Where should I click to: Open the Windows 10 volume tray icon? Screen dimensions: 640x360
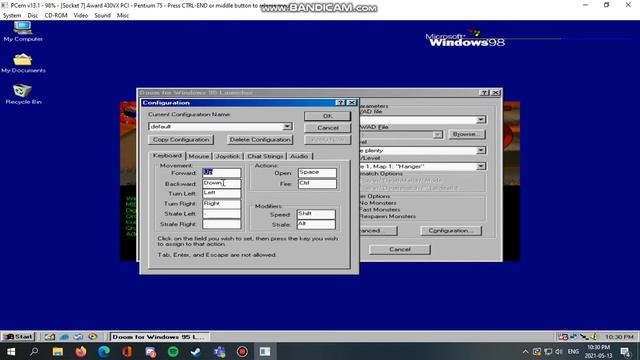559,351
